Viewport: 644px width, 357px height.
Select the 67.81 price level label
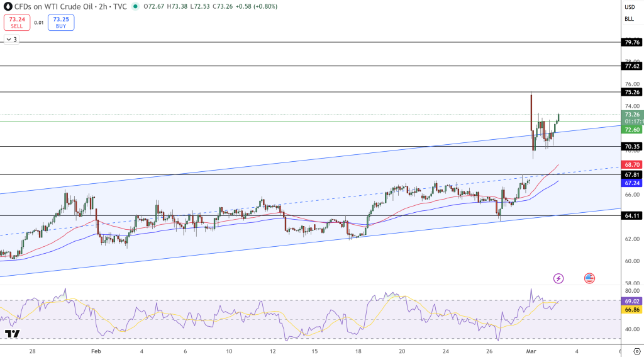point(631,175)
